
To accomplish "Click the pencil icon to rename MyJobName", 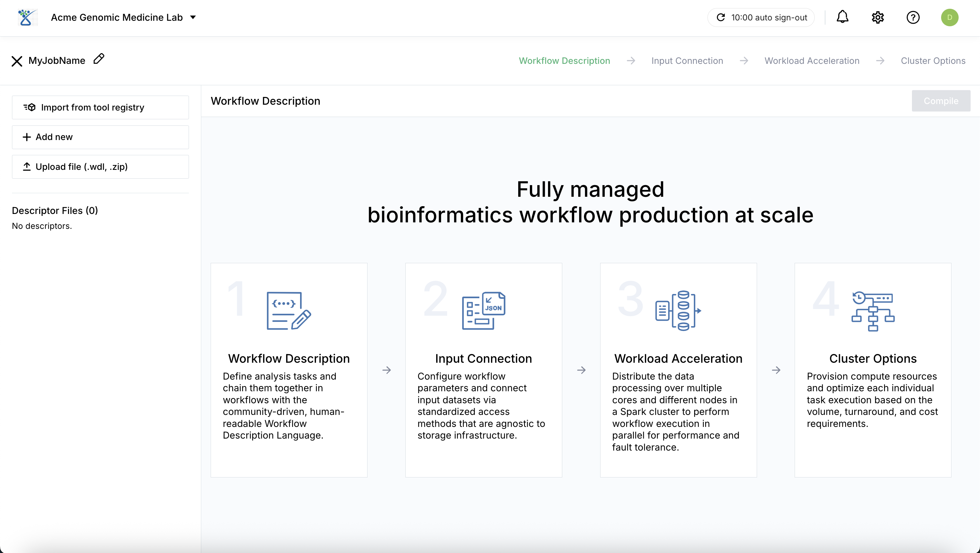I will point(99,59).
